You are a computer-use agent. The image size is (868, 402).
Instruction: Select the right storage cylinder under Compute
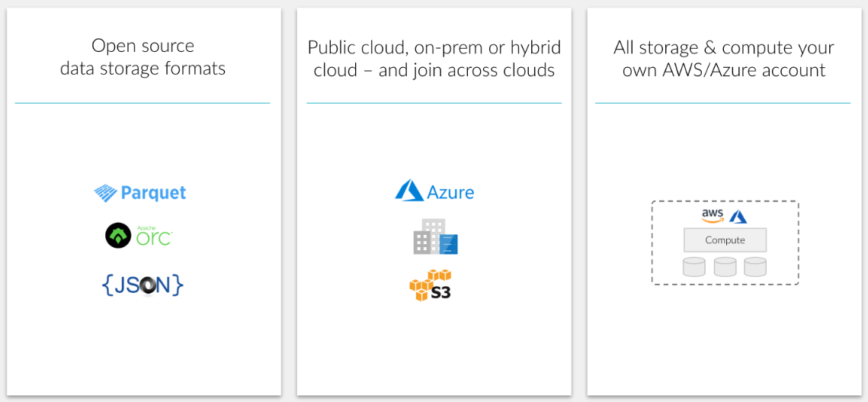coord(754,267)
